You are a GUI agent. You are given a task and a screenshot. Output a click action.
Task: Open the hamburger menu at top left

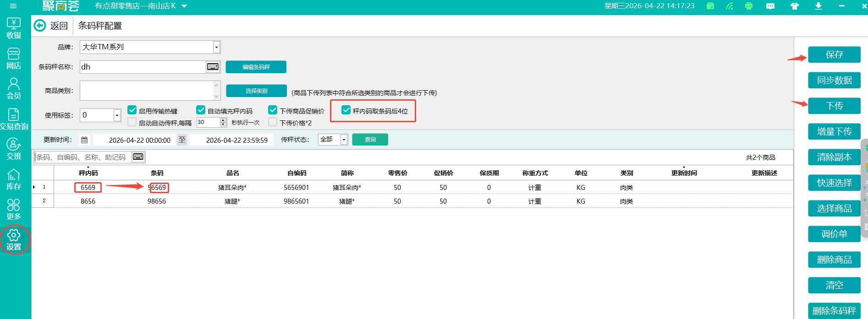coord(13,6)
